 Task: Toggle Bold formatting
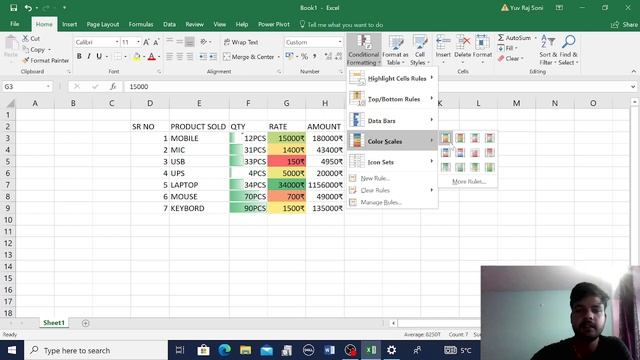point(79,56)
